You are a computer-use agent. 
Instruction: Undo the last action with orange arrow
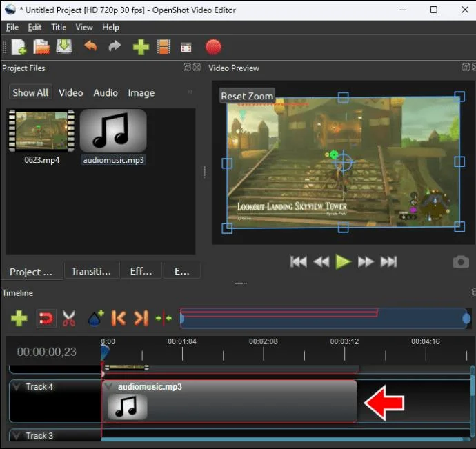(x=90, y=46)
